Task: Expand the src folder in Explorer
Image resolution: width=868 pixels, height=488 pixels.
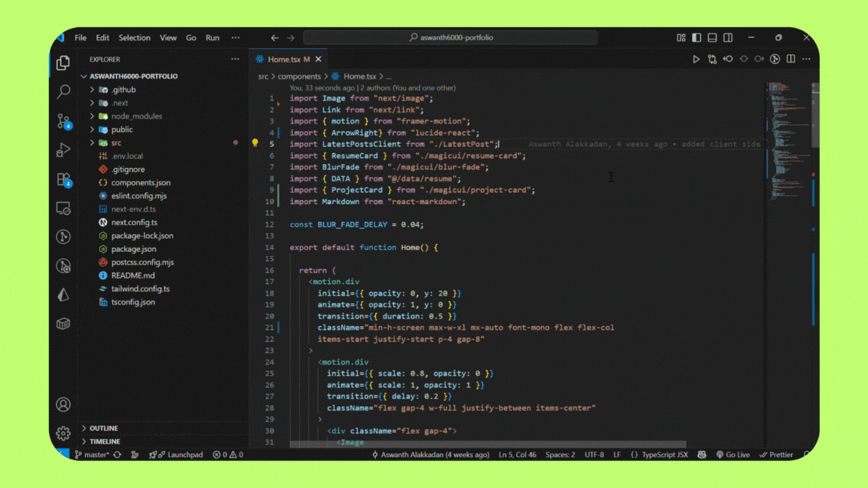Action: click(x=116, y=142)
